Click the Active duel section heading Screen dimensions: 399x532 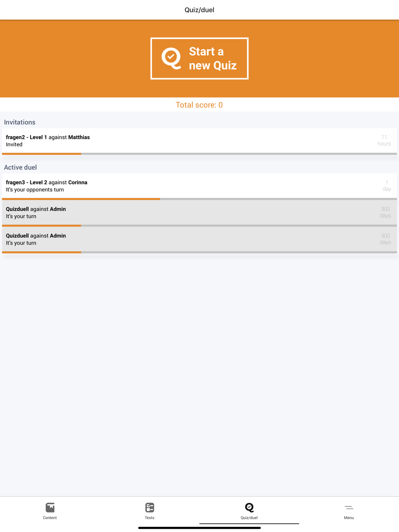tap(20, 167)
